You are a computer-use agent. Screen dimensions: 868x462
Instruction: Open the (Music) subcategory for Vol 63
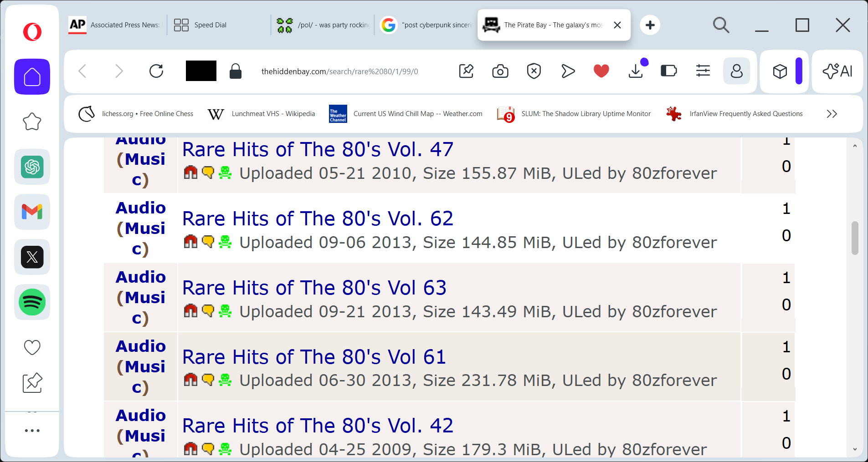[x=141, y=307]
